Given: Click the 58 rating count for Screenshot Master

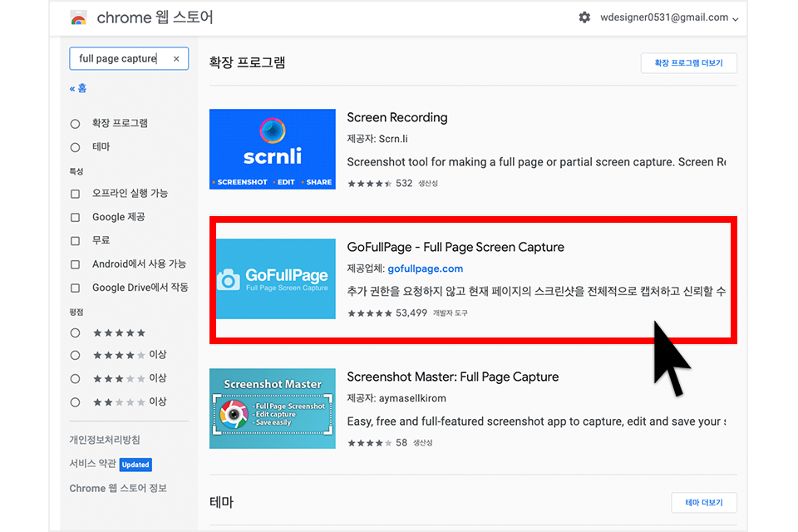Looking at the screenshot, I should click(x=401, y=443).
